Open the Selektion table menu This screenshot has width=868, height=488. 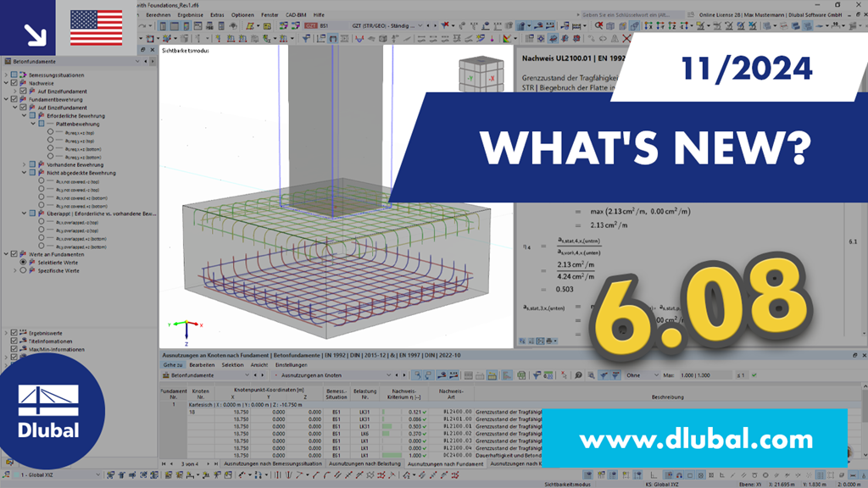[x=232, y=364]
